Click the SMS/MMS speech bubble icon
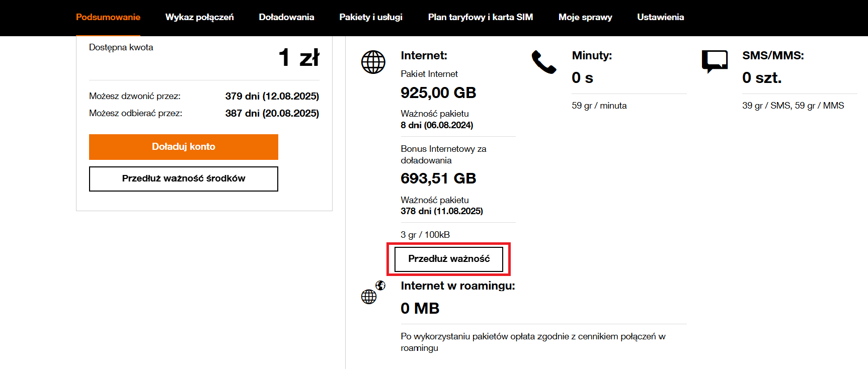 pos(715,62)
